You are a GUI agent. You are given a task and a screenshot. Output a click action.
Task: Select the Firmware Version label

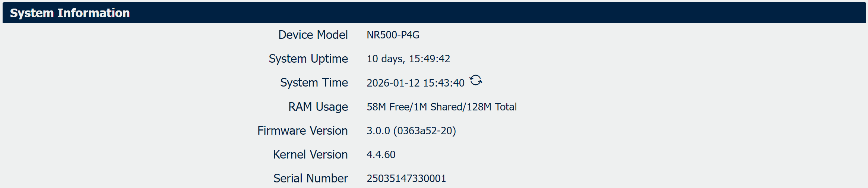pyautogui.click(x=302, y=131)
